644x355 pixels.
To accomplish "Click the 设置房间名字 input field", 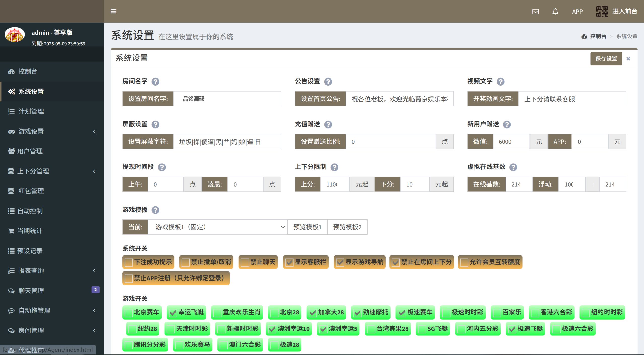I will click(227, 99).
